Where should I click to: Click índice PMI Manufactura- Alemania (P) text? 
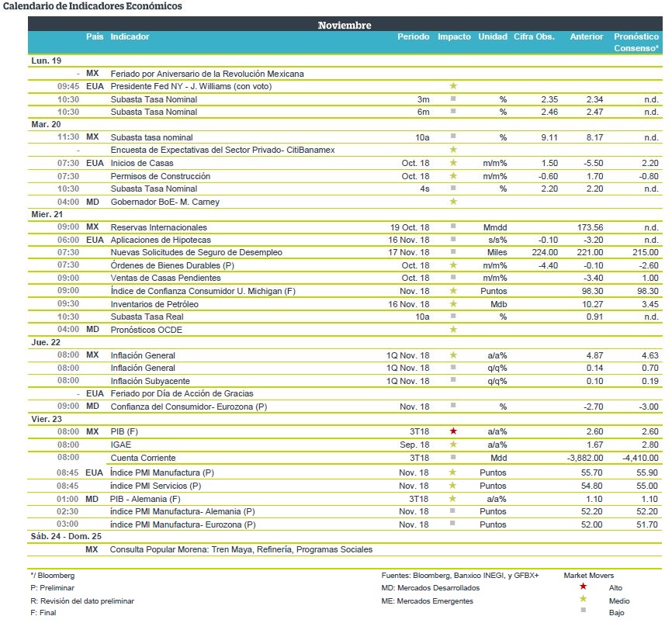(182, 511)
